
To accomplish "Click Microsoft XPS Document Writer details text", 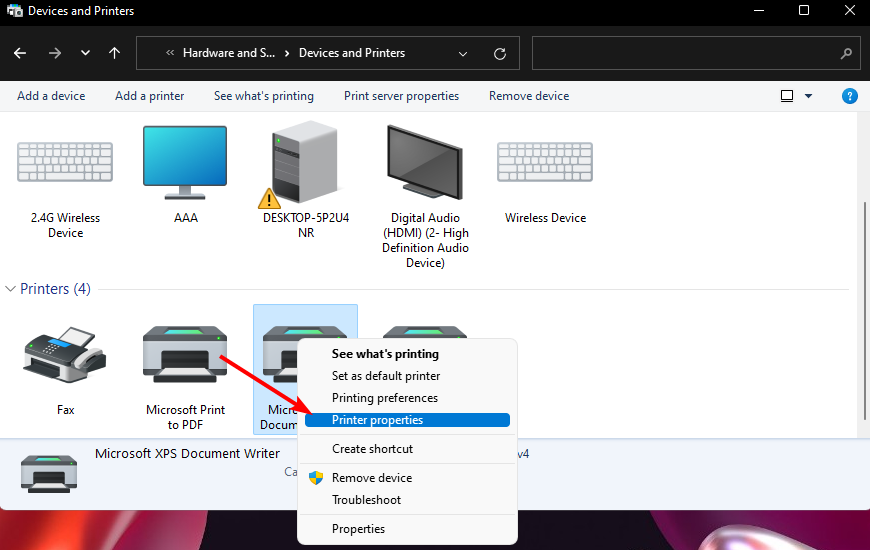I will tap(187, 453).
